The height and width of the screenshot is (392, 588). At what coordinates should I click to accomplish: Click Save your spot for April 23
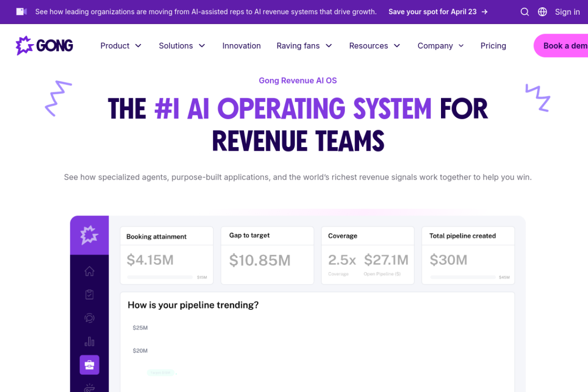click(438, 12)
